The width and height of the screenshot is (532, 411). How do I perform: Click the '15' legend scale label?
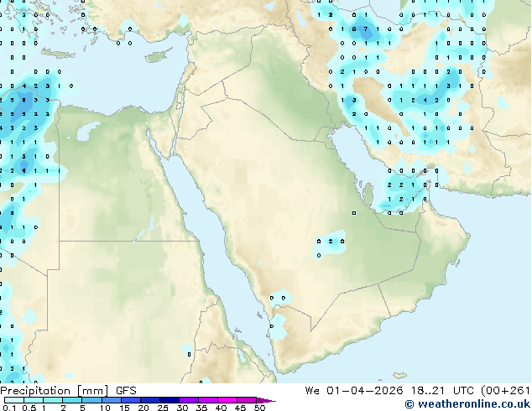point(124,408)
